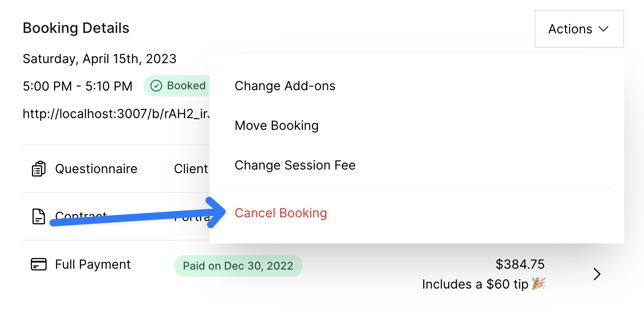Image resolution: width=644 pixels, height=312 pixels.
Task: Click the Paid on Dec 30, 2022 badge
Action: 238,266
